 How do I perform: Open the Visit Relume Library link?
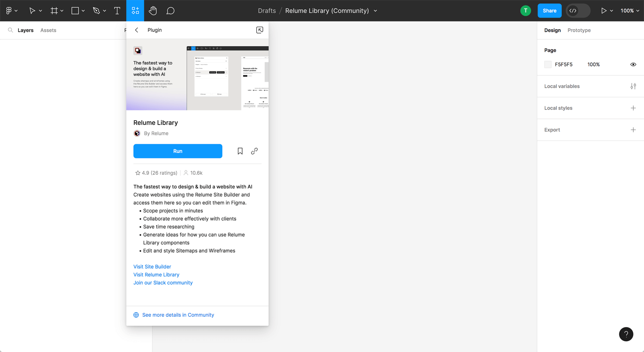coord(156,275)
